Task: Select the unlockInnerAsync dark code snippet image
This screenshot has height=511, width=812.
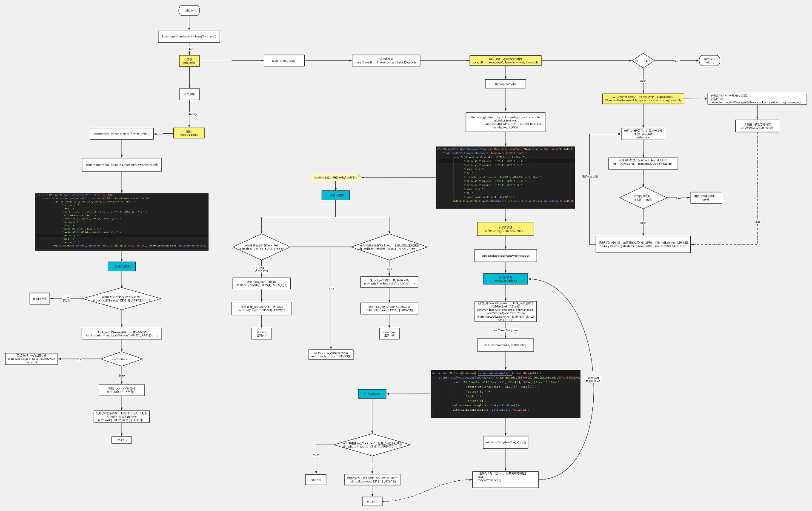Action: pyautogui.click(x=122, y=222)
